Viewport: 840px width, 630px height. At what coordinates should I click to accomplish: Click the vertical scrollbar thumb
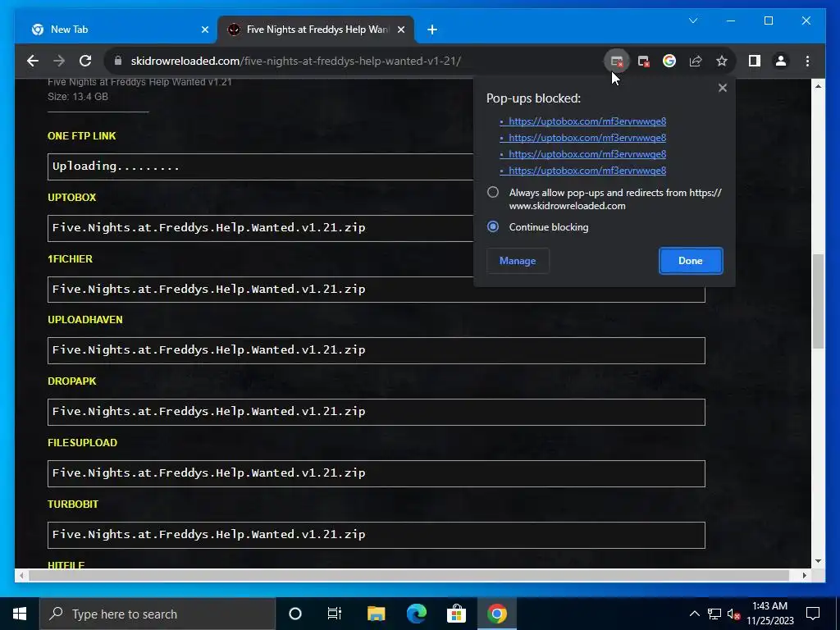(x=818, y=302)
